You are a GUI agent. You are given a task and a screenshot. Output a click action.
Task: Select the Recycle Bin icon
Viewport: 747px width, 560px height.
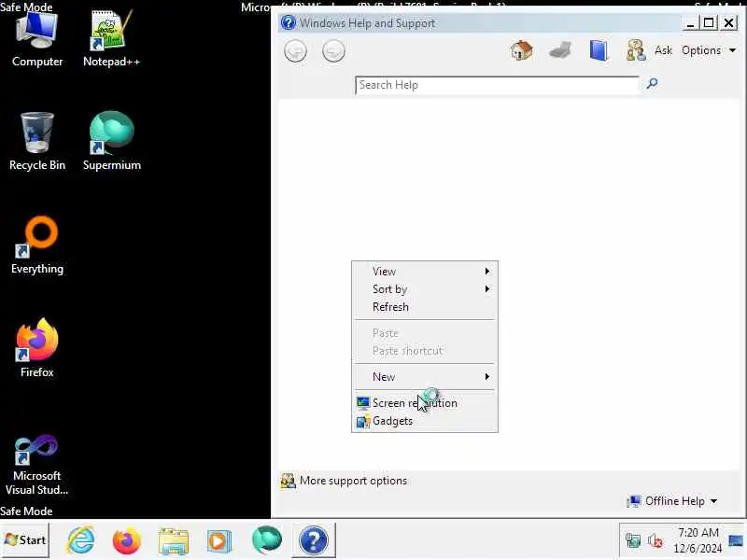37,142
